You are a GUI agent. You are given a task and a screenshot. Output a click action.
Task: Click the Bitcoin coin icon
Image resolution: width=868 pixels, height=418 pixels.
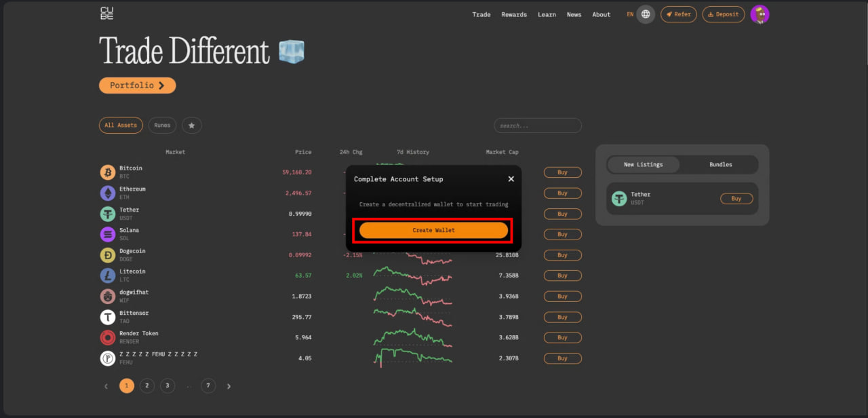pos(108,172)
